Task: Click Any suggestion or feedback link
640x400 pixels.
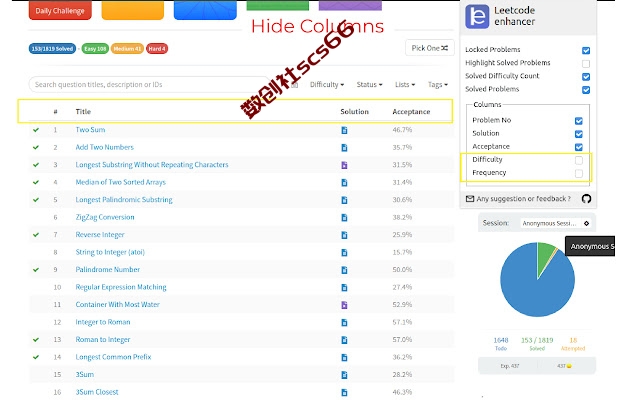Action: 523,199
